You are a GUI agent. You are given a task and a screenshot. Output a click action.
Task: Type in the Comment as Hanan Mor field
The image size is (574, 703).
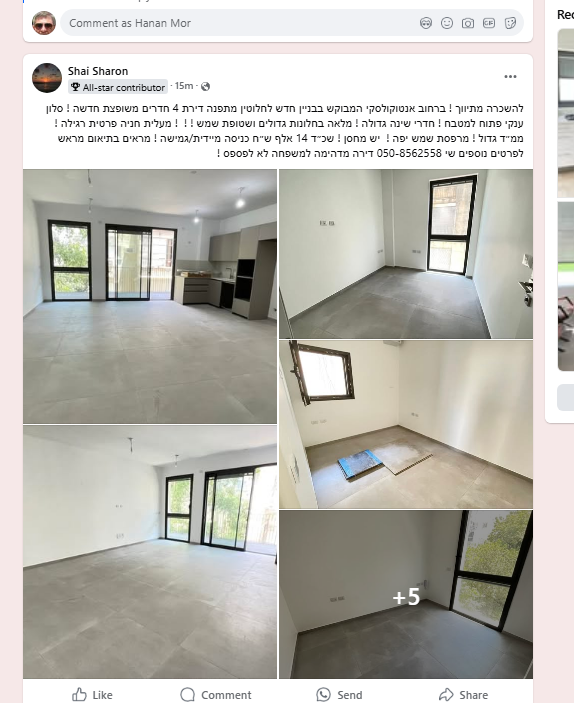point(238,23)
